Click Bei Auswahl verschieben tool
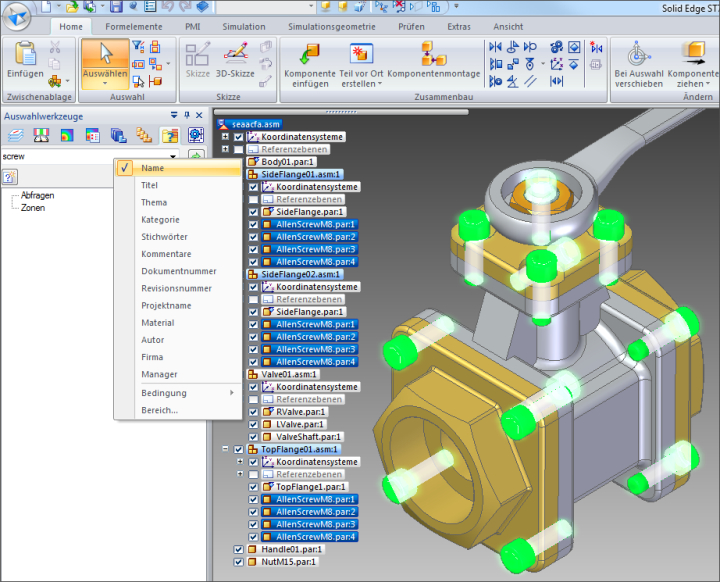 639,64
